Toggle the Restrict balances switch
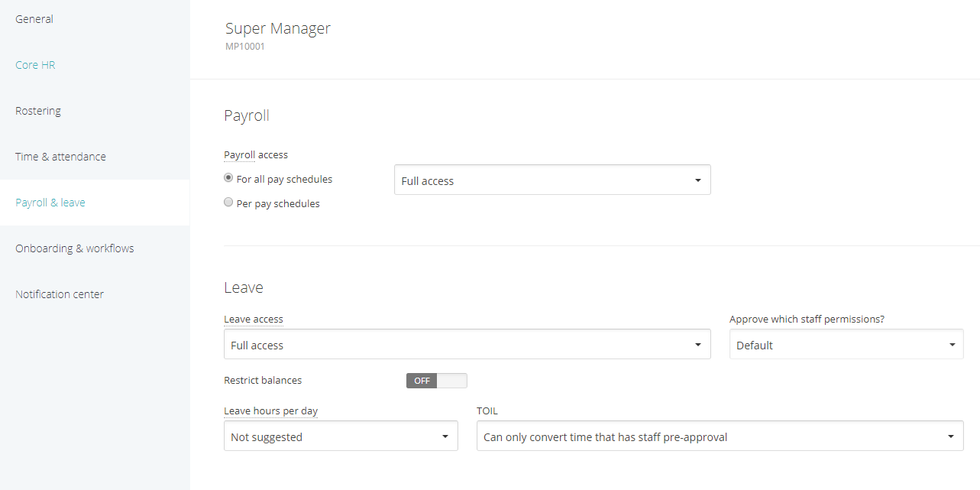The image size is (980, 490). coord(436,380)
